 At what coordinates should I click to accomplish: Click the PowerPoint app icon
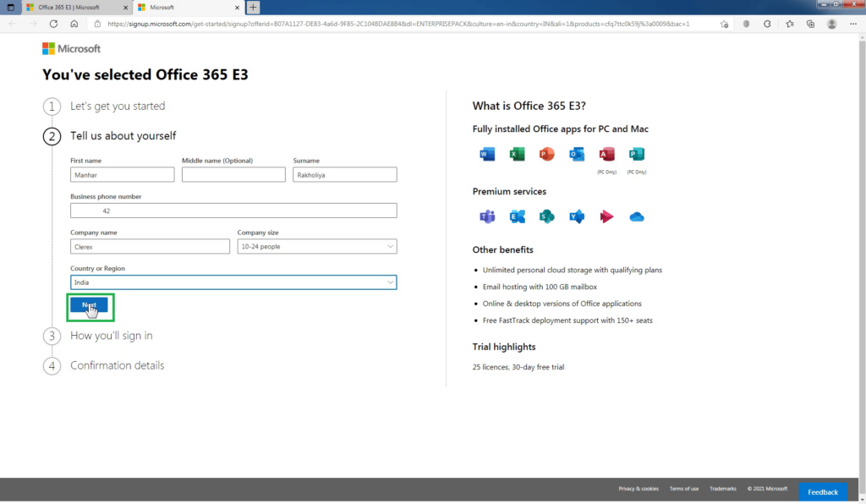pos(547,154)
